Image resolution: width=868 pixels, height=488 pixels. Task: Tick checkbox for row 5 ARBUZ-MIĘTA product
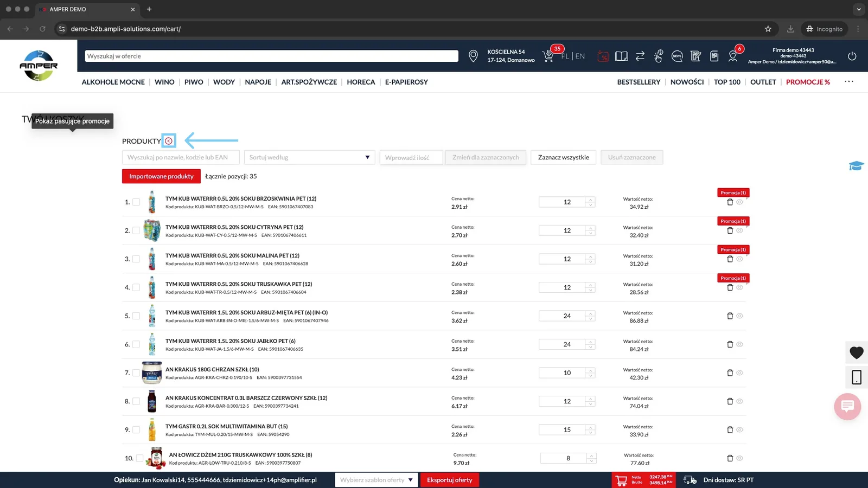136,316
